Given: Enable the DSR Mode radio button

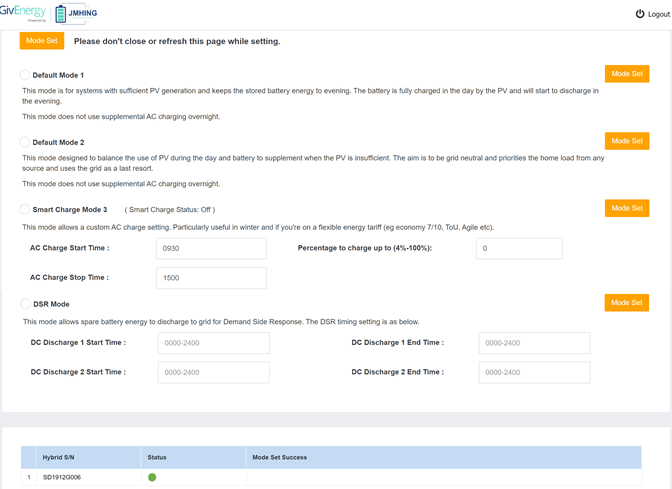Looking at the screenshot, I should [25, 303].
